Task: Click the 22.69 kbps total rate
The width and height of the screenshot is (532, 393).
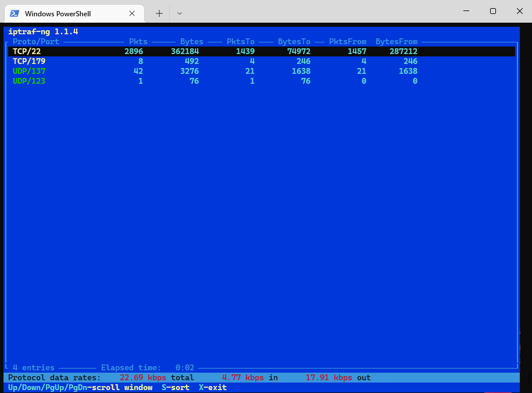Action: click(x=157, y=377)
